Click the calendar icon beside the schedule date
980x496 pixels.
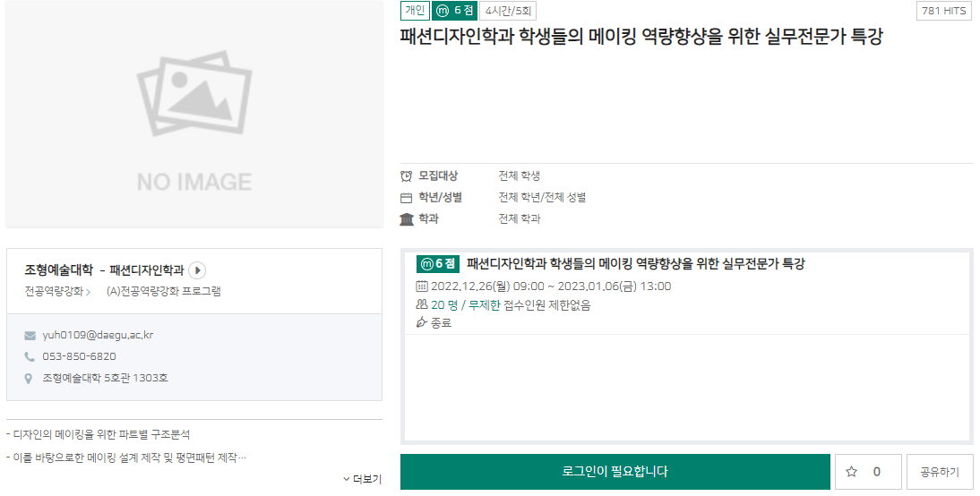point(422,286)
